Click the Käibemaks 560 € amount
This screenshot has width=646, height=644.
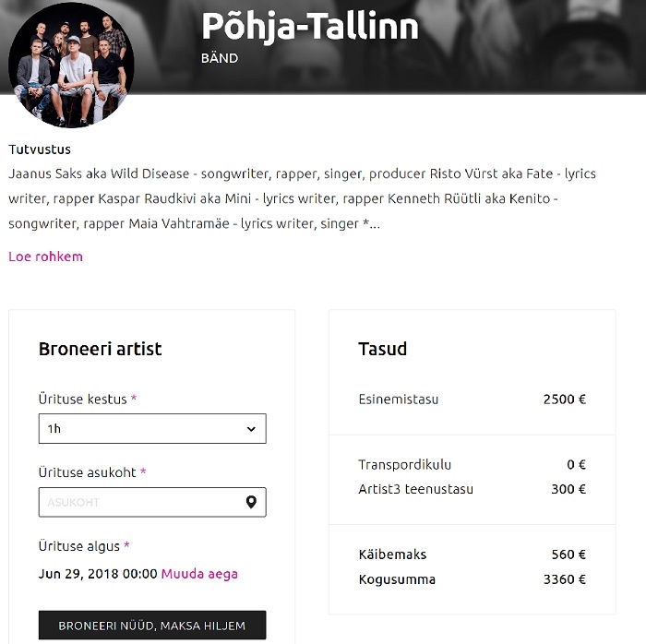point(568,555)
